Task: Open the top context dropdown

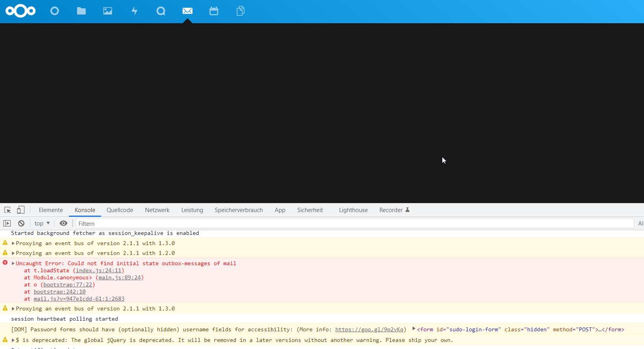Action: pyautogui.click(x=42, y=223)
